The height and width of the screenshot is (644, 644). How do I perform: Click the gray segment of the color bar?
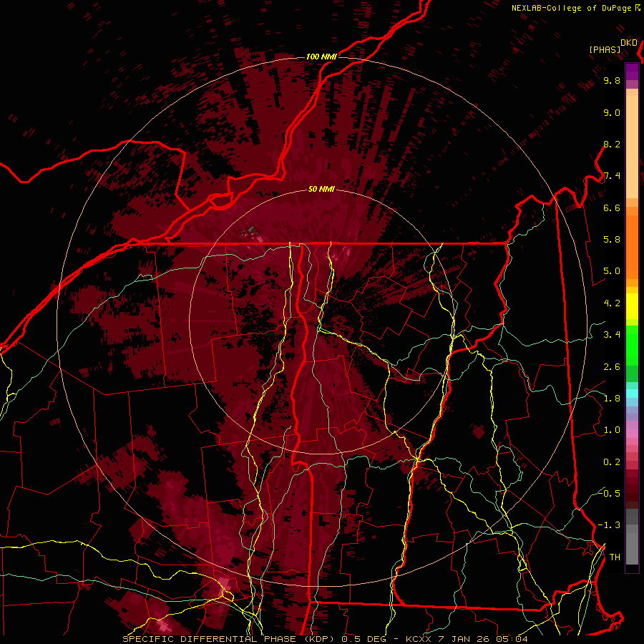point(632,536)
